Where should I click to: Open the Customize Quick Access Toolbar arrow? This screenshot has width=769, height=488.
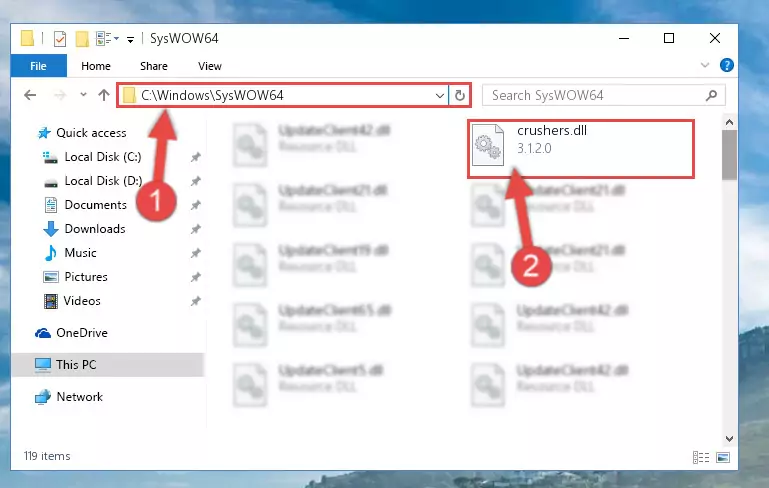coord(130,39)
